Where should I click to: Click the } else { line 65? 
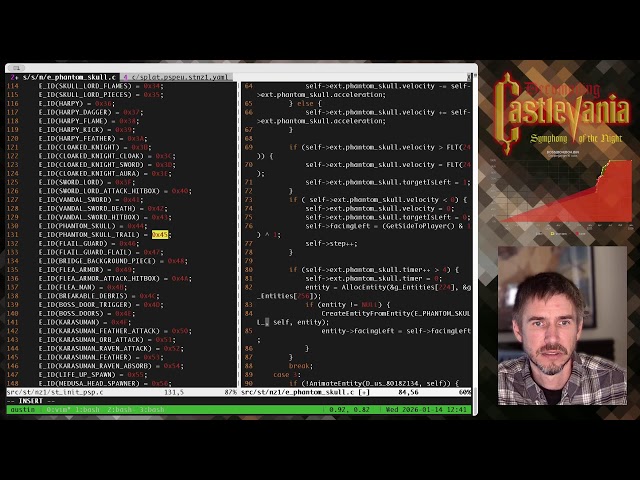click(305, 104)
